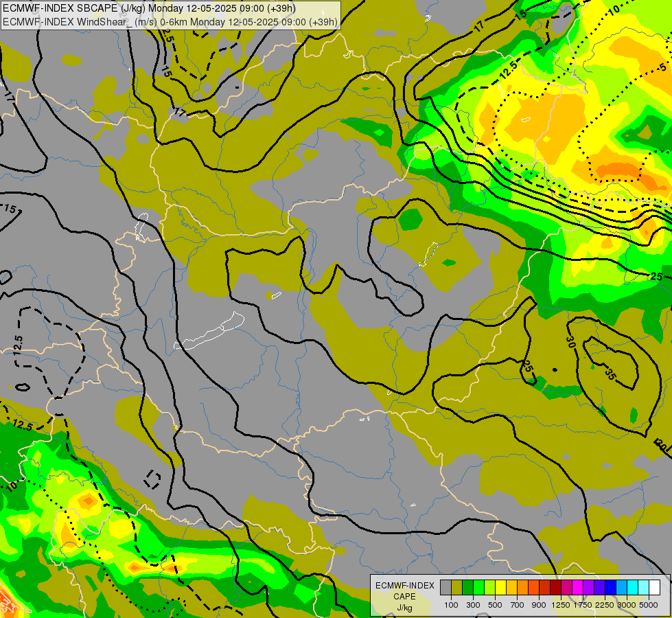Screen dimensions: 672x618
Task: Click the purple swatch after 1750
Action: 588,588
